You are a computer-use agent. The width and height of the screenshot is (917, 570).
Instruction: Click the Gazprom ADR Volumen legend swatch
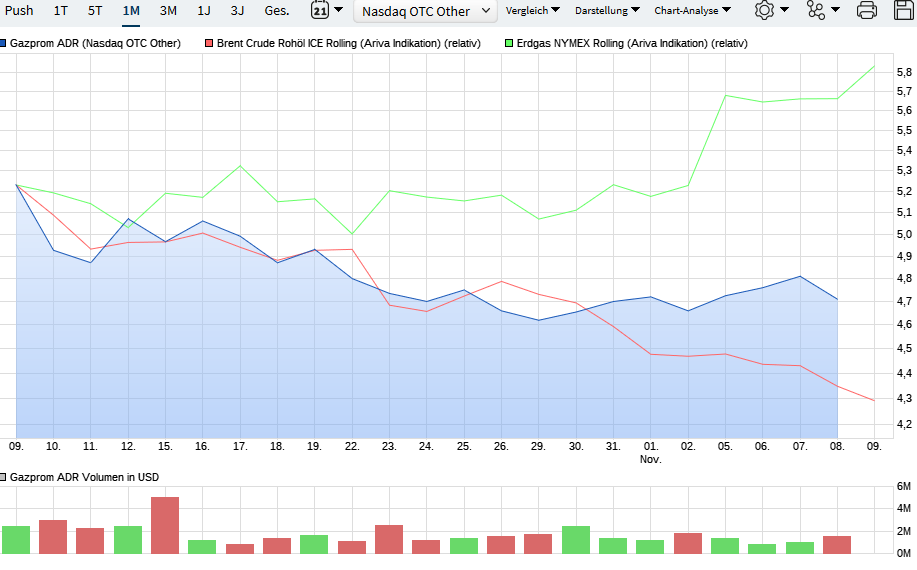point(2,477)
